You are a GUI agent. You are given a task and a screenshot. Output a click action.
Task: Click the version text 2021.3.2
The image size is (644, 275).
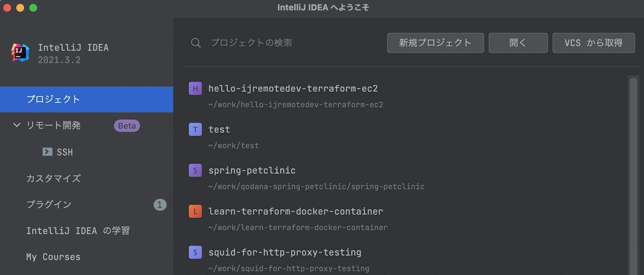coord(59,60)
